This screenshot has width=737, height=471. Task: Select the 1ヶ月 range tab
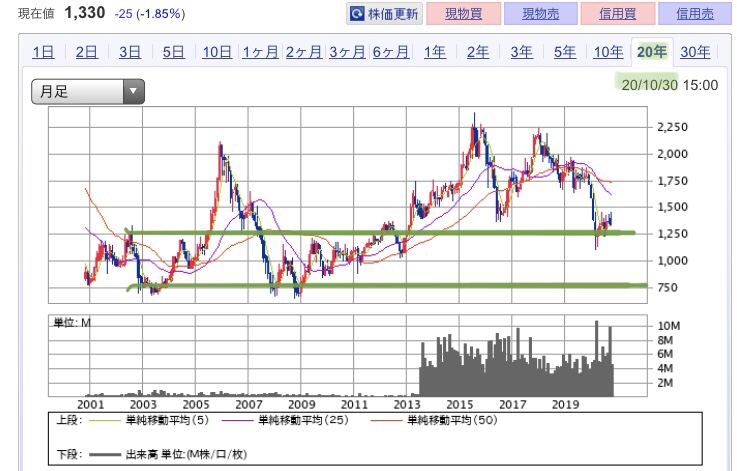tap(260, 52)
